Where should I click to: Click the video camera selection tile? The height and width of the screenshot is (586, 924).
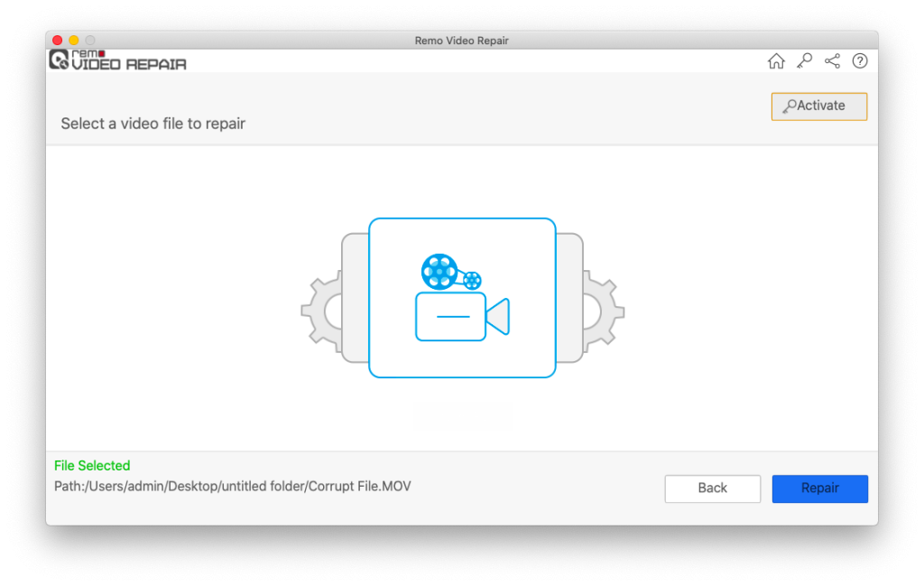point(462,298)
